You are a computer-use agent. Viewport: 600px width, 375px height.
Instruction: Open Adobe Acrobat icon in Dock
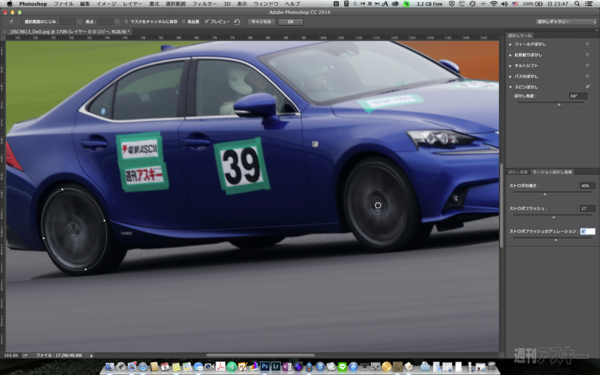(x=220, y=367)
